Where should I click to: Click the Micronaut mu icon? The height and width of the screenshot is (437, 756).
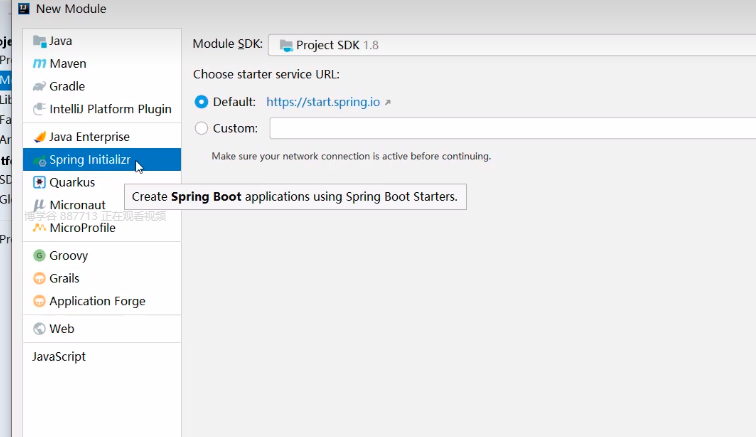(40, 205)
